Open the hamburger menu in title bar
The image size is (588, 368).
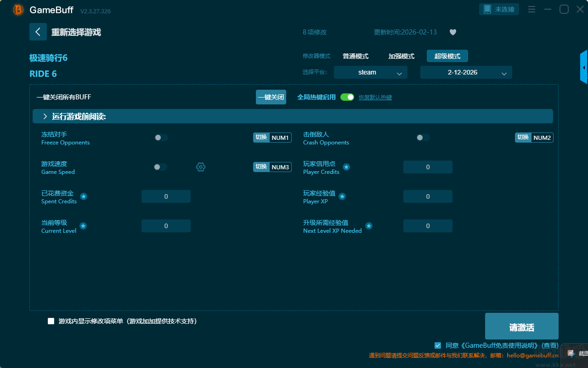(x=531, y=9)
